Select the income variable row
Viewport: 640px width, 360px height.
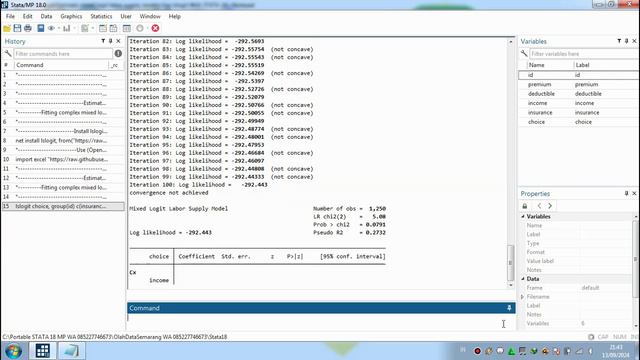tap(578, 103)
